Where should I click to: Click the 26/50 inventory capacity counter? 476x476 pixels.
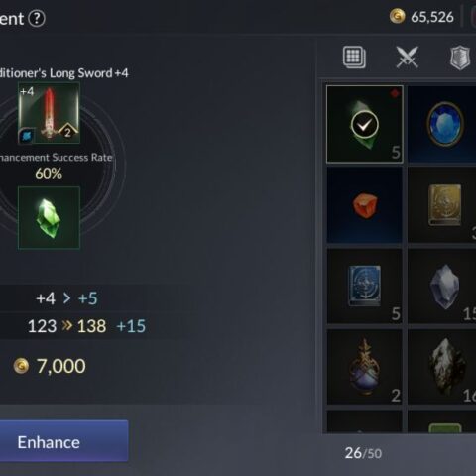pyautogui.click(x=363, y=453)
